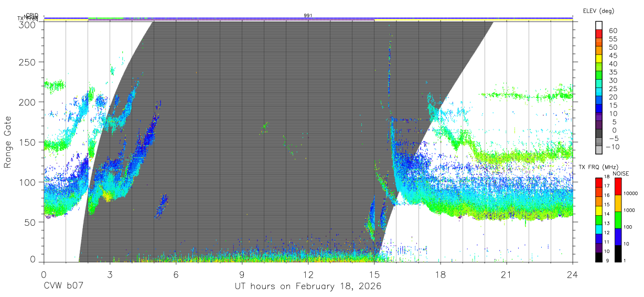The image size is (644, 297).
Task: Click the "CVW b07" radar beam label
Action: 62,287
